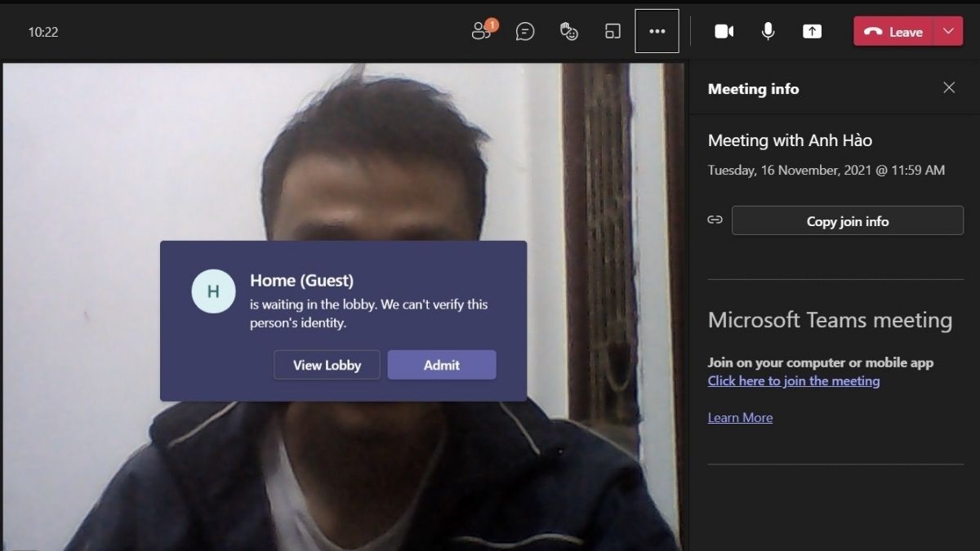The image size is (980, 551).
Task: Pop out the meeting window
Action: pyautogui.click(x=612, y=31)
